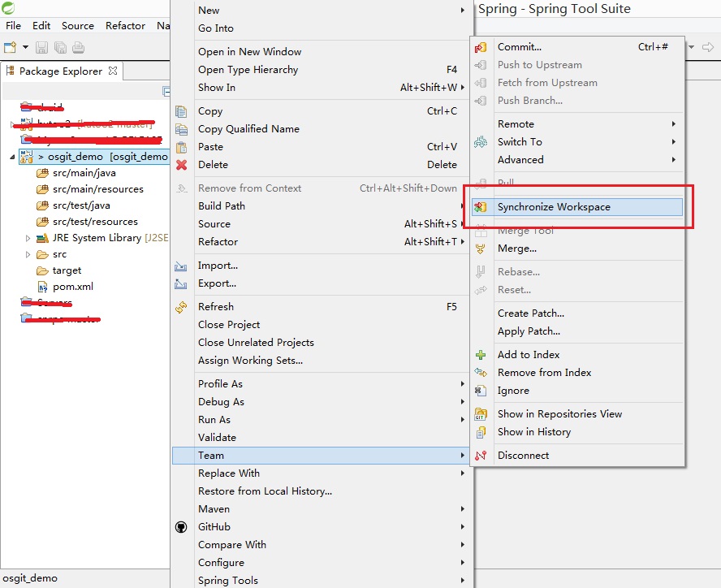Click the Commit icon in Team submenu
This screenshot has height=588, width=721.
point(481,47)
